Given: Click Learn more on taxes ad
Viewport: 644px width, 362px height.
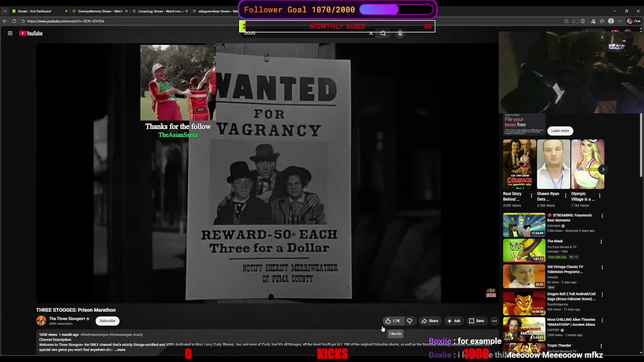Looking at the screenshot, I should (560, 131).
